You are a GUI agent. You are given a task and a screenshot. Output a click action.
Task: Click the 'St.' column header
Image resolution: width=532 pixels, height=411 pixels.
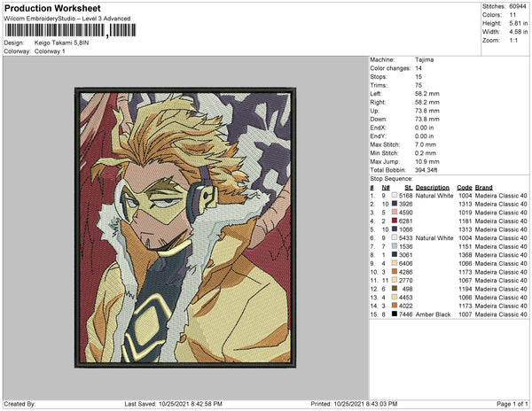409,188
